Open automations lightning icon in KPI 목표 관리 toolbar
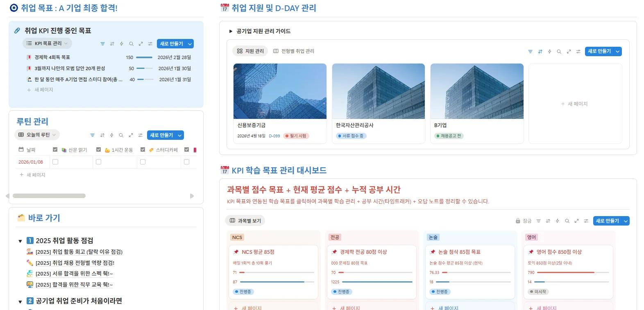644x310 pixels. [121, 44]
